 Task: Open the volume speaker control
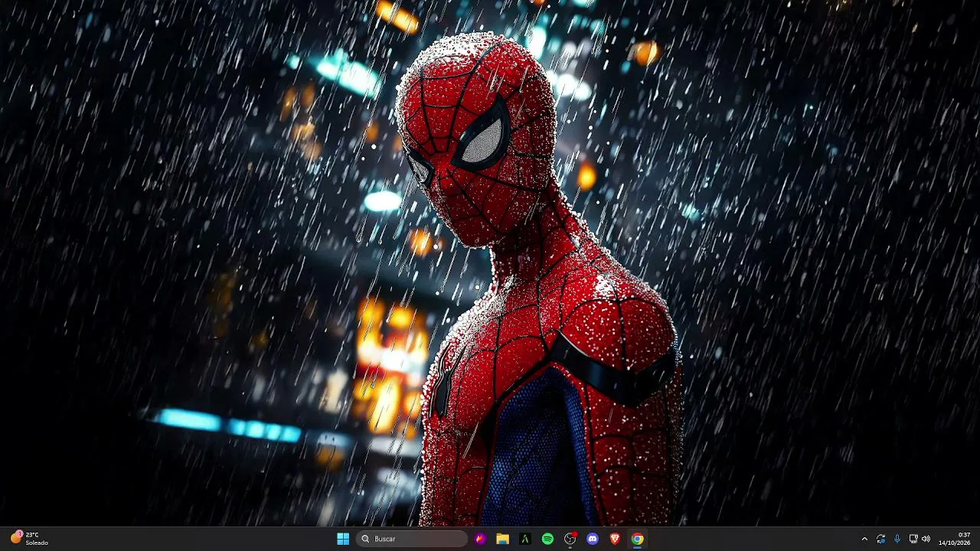926,539
